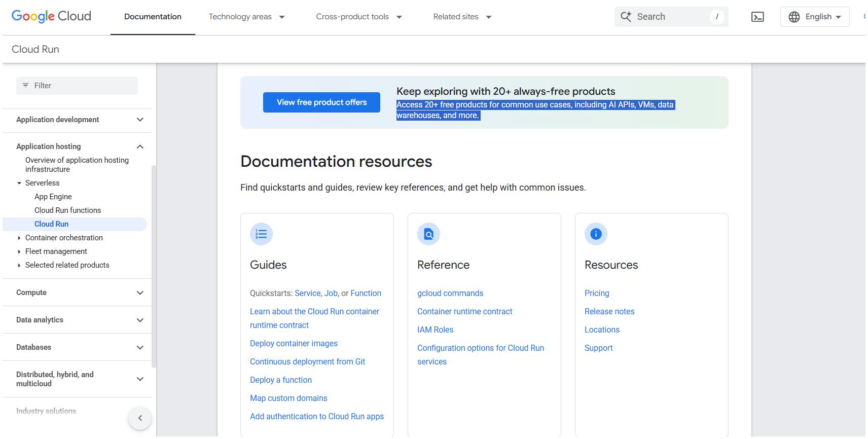Click the Resources info icon
The image size is (868, 439).
pyautogui.click(x=596, y=234)
